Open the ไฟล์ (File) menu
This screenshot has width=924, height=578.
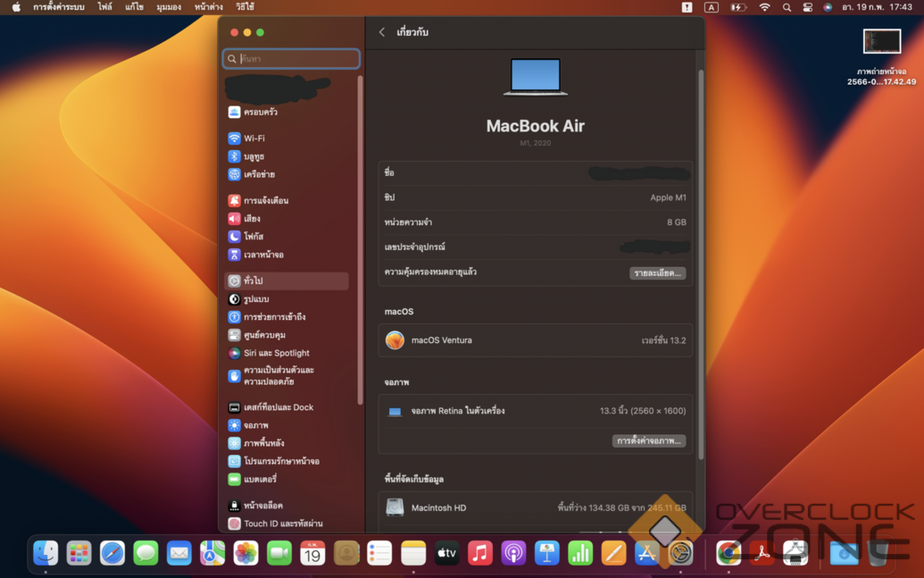pyautogui.click(x=105, y=7)
